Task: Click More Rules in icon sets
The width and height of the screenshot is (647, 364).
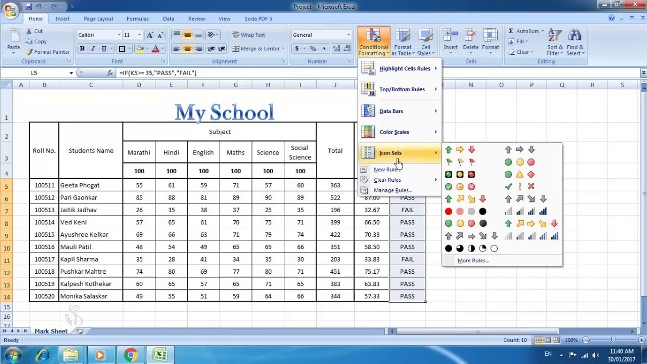Action: pos(473,260)
